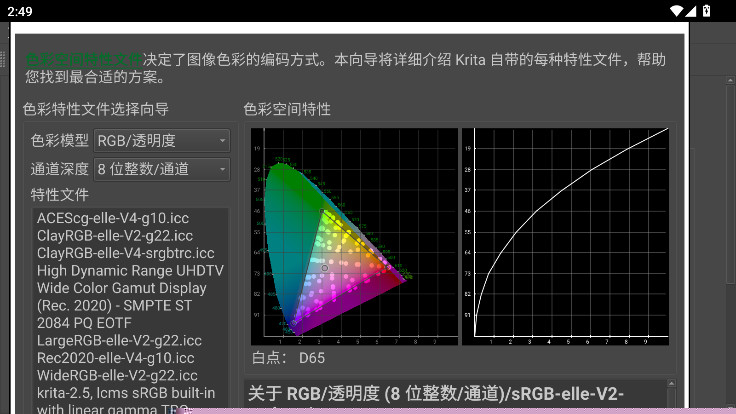Select ACEScg-elle-V4-g10.icc profile
736x414 pixels.
pos(113,217)
